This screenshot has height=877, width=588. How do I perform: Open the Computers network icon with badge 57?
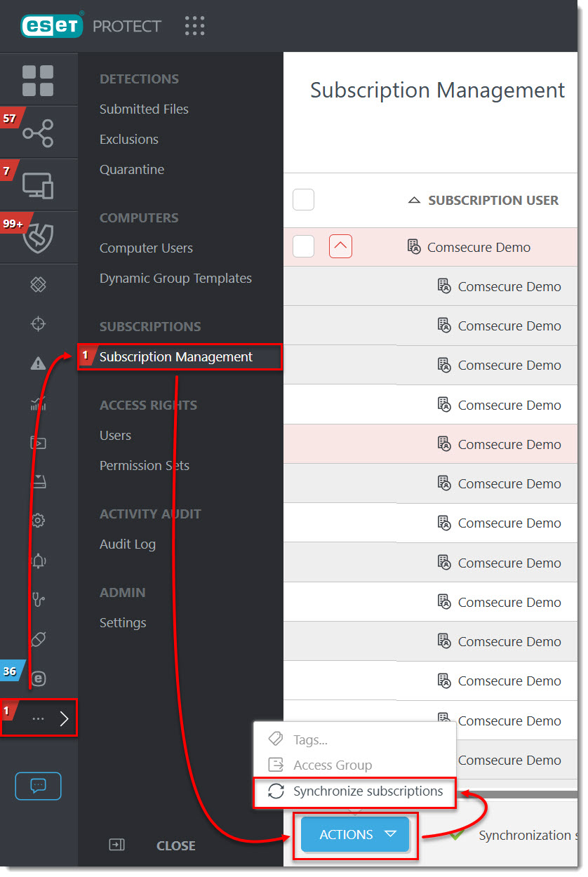coord(38,133)
